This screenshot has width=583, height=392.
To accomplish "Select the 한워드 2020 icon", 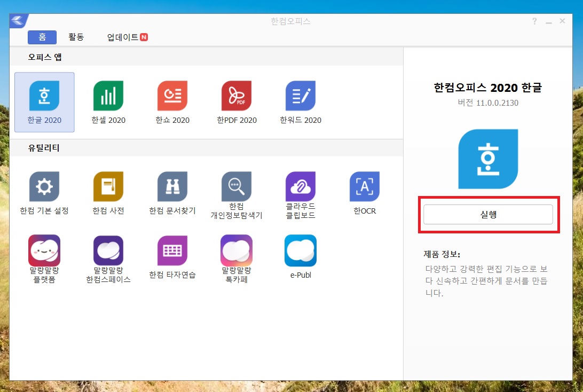I will pos(301,96).
